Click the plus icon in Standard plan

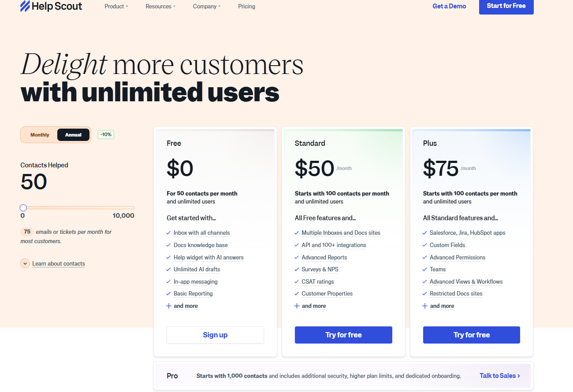(297, 306)
